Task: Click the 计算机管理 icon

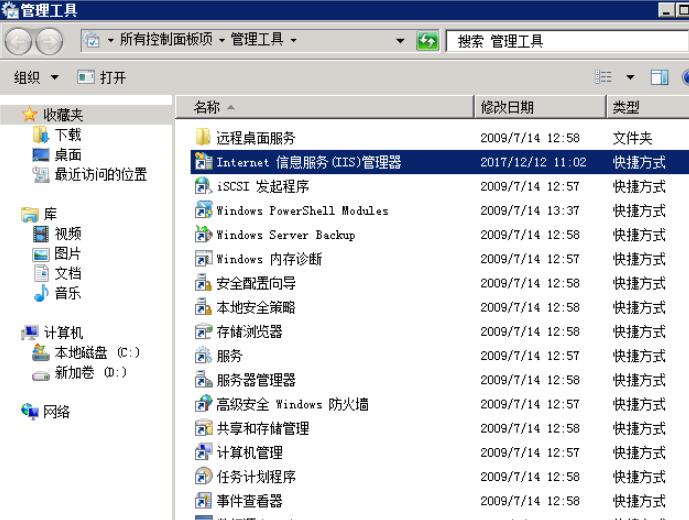Action: [x=203, y=451]
